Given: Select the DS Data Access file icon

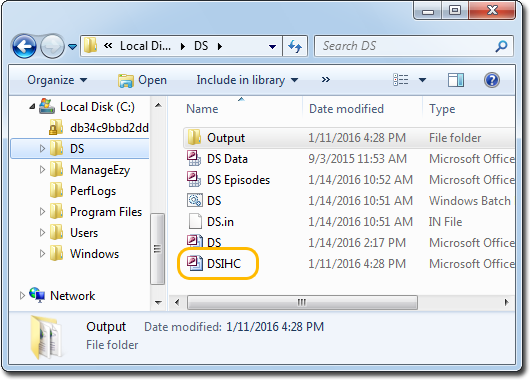Looking at the screenshot, I should [194, 158].
